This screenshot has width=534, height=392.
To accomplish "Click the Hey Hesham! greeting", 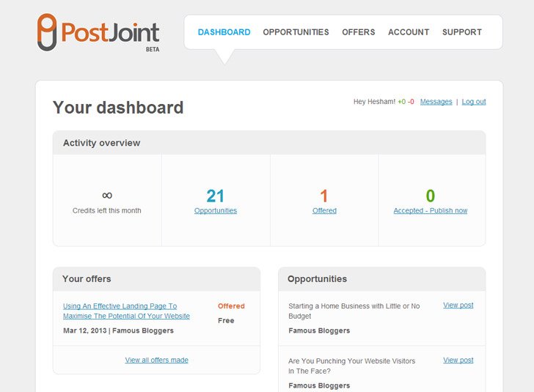I will click(374, 102).
